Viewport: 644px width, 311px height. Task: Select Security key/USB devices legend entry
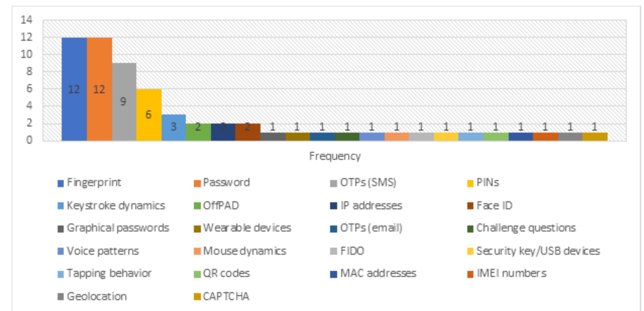(x=533, y=251)
